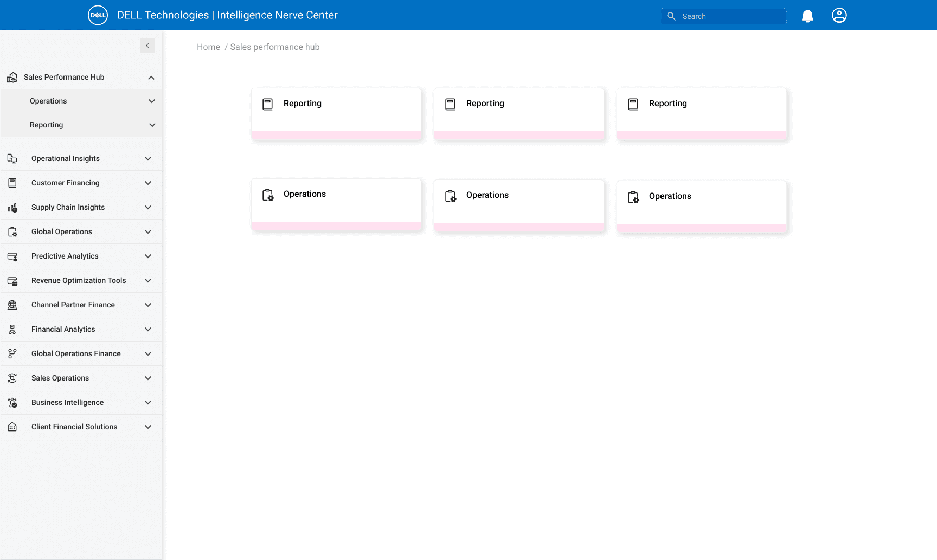
Task: Expand Operational Insights chevron
Action: (148, 158)
